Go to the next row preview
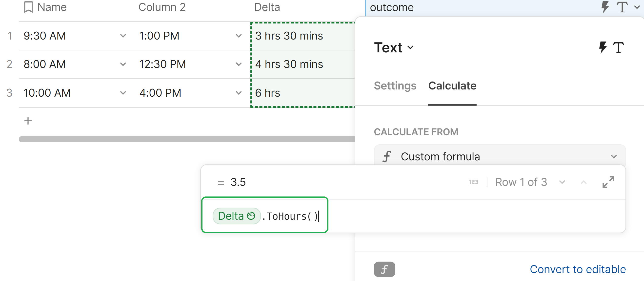 click(562, 182)
